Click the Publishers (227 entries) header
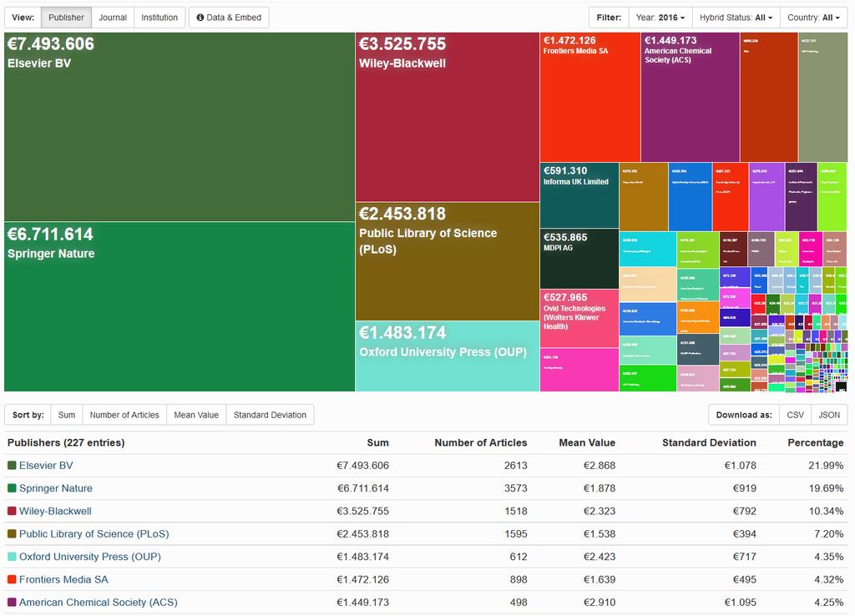Image resolution: width=855 pixels, height=616 pixels. point(66,442)
